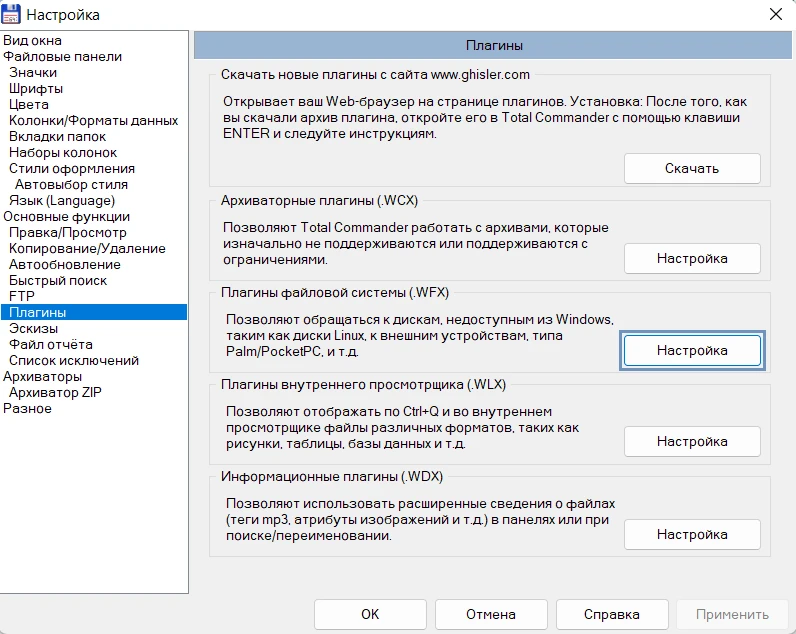Screen dimensions: 796x634
Task: Open Настройка for archiver plugins (.WCX)
Action: click(x=692, y=259)
